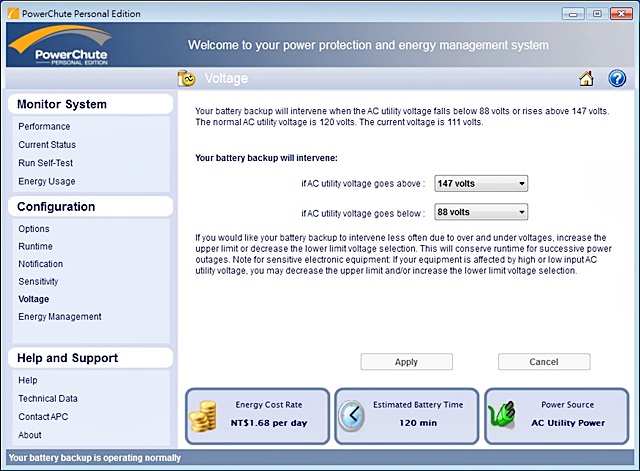Click the PowerChute title bar app icon
The width and height of the screenshot is (640, 471).
[13, 13]
